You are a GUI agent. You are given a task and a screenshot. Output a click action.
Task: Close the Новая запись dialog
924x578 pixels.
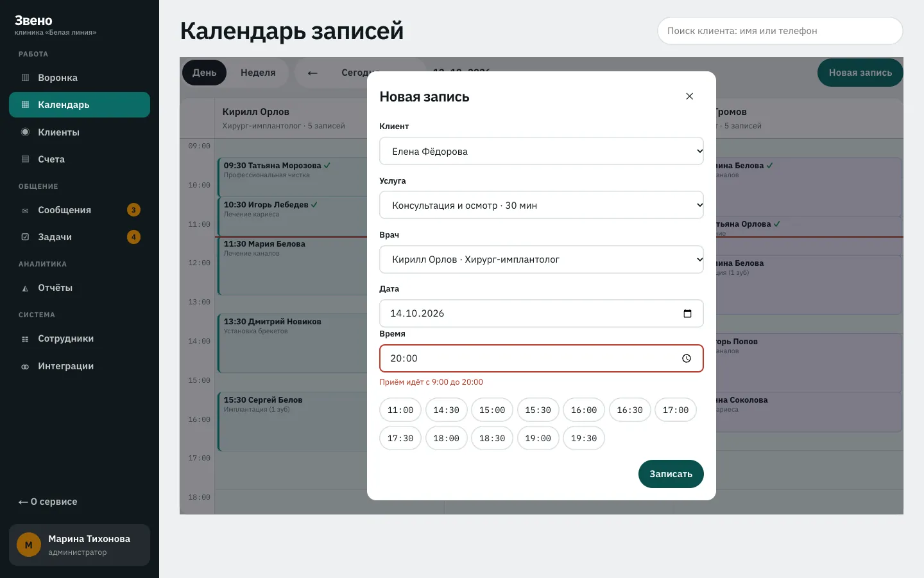pos(689,96)
